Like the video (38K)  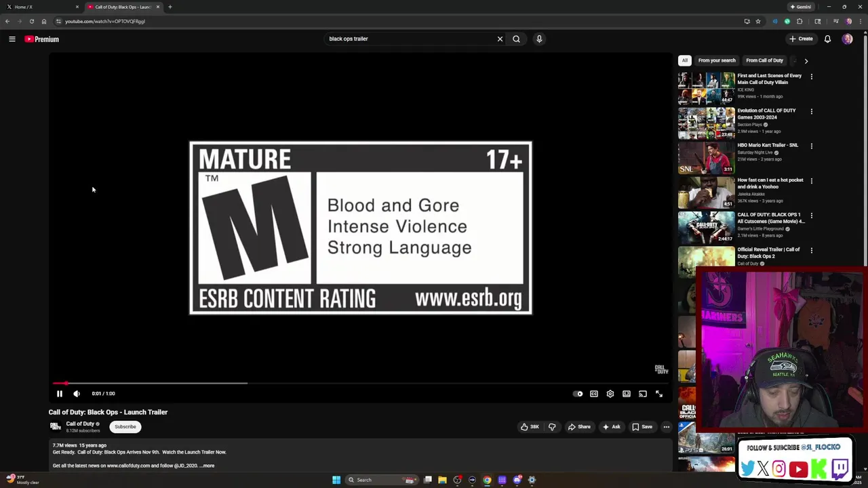(530, 427)
